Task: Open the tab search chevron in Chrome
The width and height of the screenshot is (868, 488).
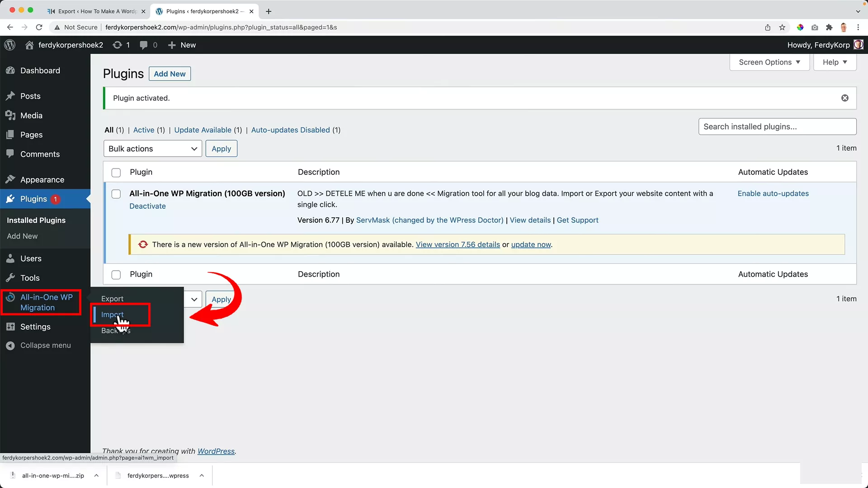Action: pyautogui.click(x=858, y=11)
